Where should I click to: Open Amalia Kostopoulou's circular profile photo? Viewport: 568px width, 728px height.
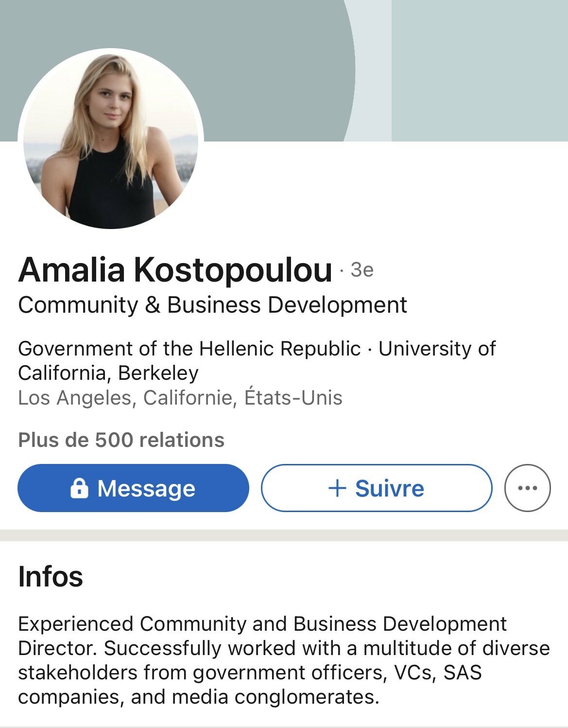point(111,139)
